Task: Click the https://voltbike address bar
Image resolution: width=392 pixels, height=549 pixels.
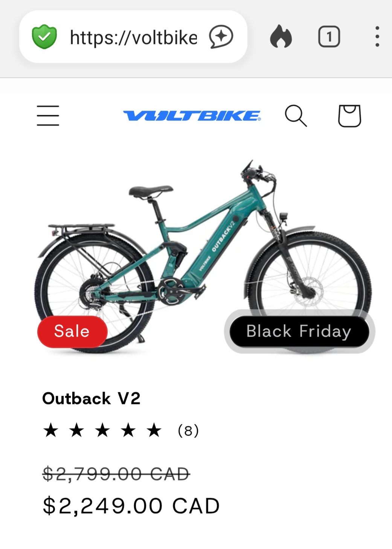Action: pos(133,37)
